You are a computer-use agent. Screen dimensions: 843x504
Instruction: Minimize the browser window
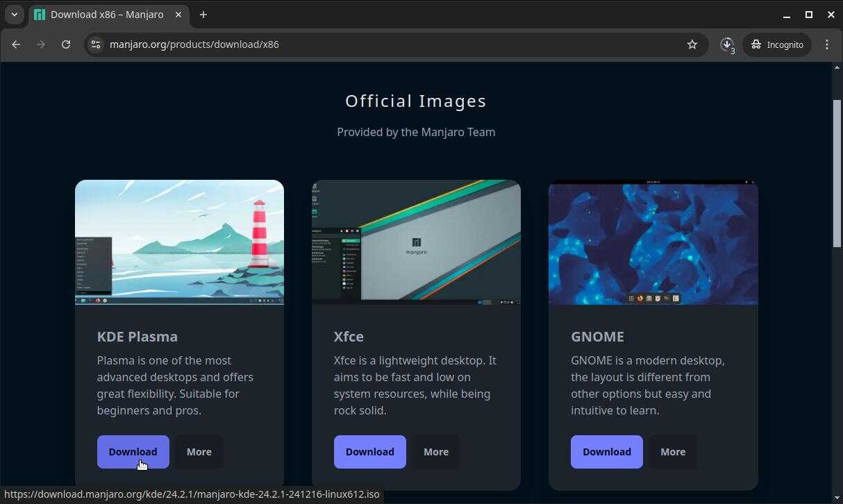coord(787,15)
